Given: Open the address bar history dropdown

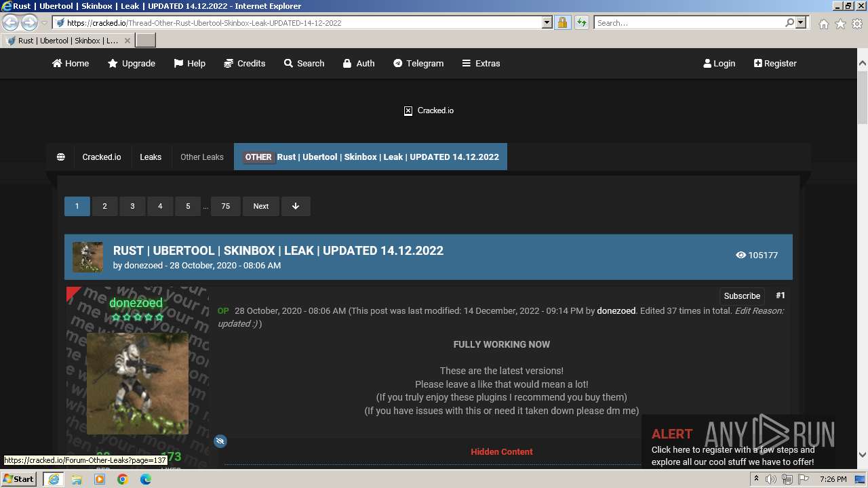Looking at the screenshot, I should tap(547, 22).
